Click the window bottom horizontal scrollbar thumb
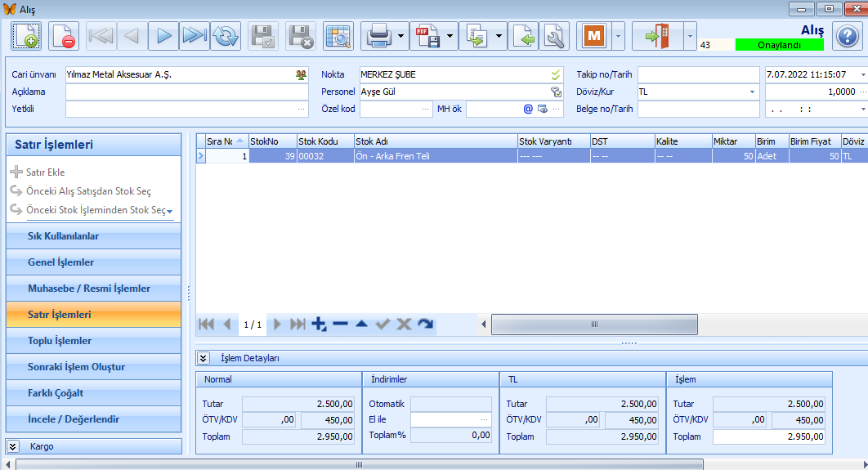Screen dimensions: 868x470 pos(360,464)
